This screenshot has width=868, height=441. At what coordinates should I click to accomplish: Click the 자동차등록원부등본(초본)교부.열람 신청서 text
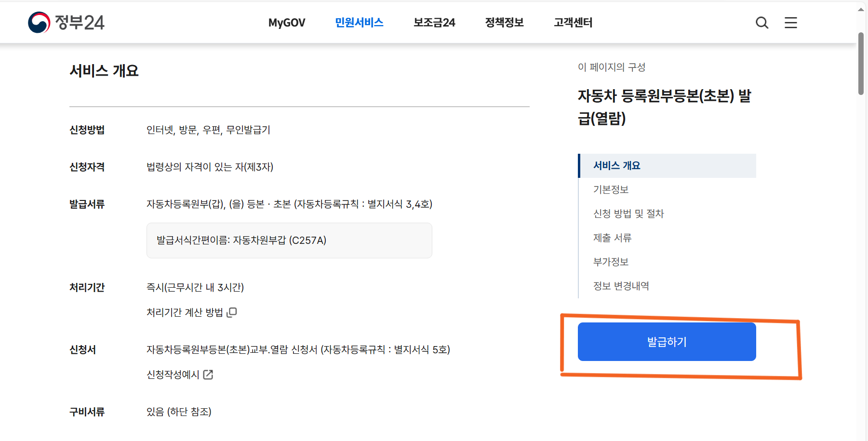tap(232, 350)
